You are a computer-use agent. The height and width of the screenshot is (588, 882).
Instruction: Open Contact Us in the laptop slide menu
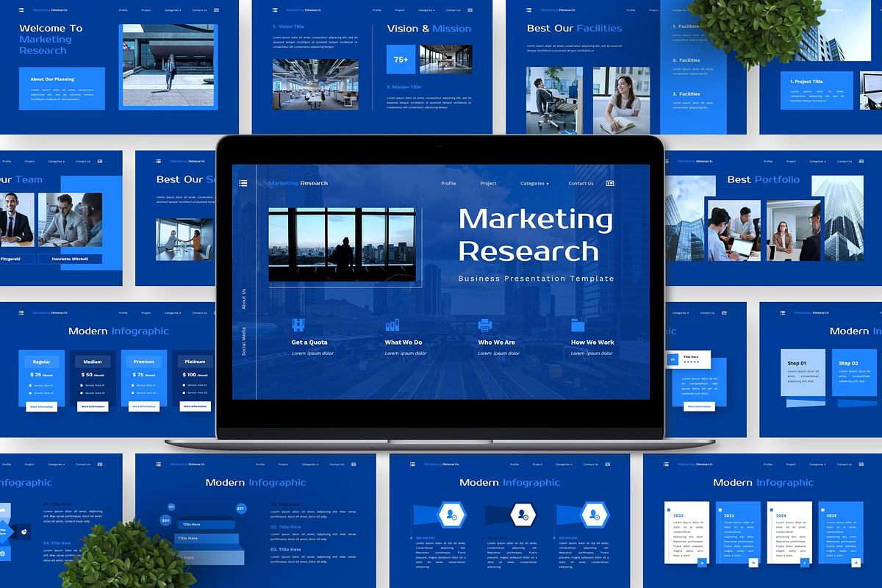click(x=581, y=183)
